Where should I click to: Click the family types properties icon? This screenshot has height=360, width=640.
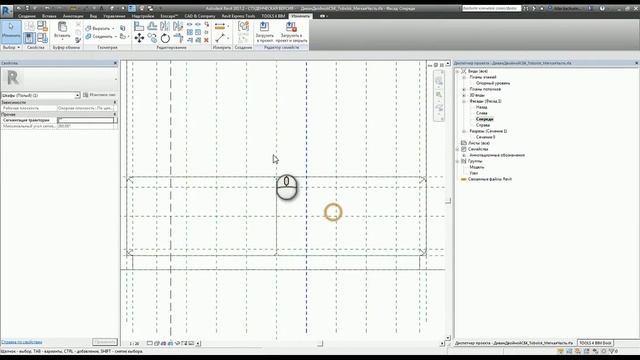42,38
